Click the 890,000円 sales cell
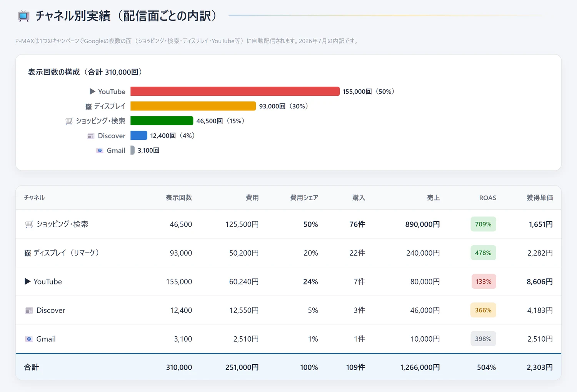 [x=422, y=224]
